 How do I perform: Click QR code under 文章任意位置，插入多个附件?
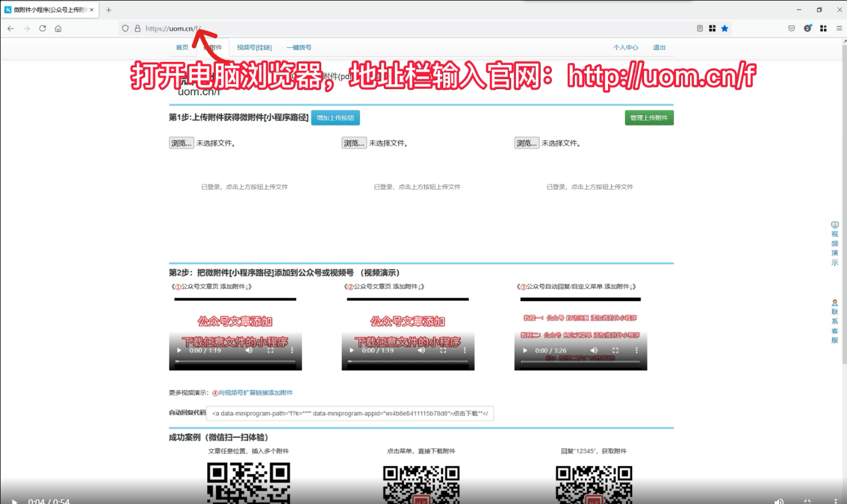tap(248, 483)
